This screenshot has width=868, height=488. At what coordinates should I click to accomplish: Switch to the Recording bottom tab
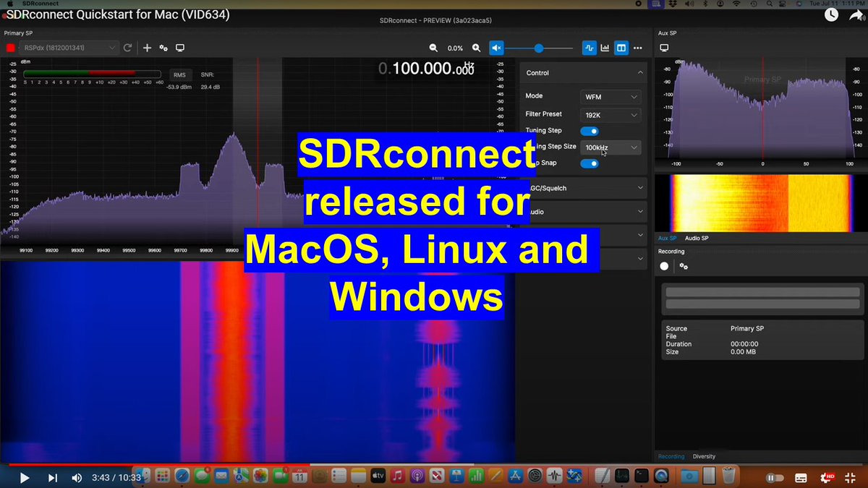tap(671, 456)
